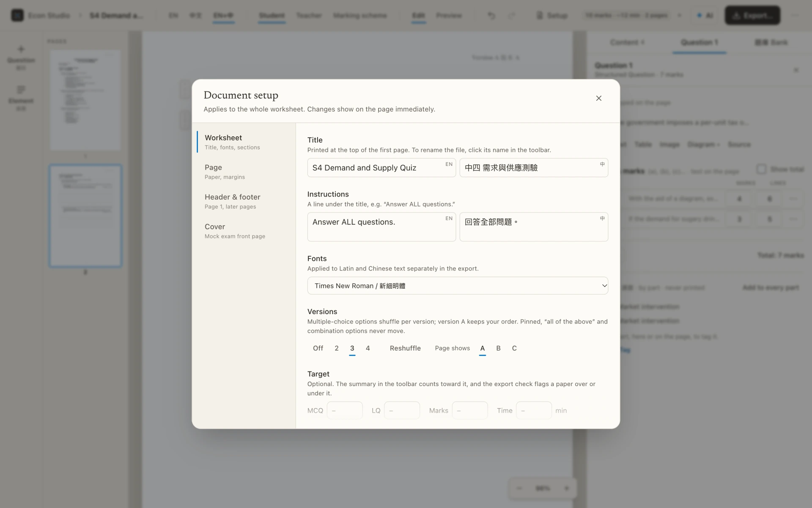The width and height of the screenshot is (812, 508).
Task: Click the Marks target field
Action: 470,410
